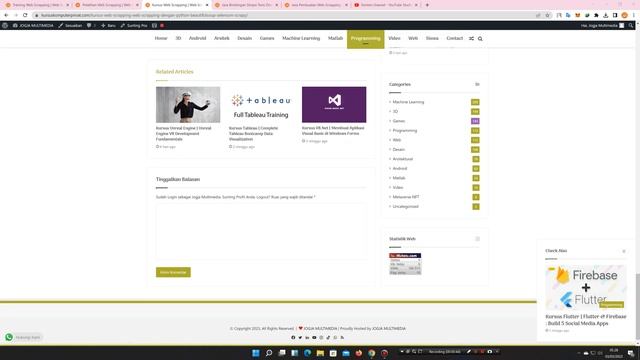Click the Games category count badge
Screen dimensions: 640x360
[x=475, y=121]
